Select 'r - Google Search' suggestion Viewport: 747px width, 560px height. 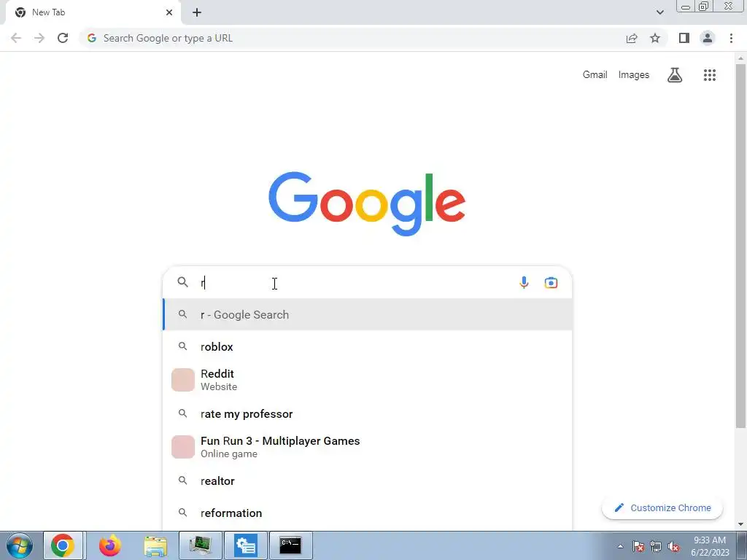368,314
